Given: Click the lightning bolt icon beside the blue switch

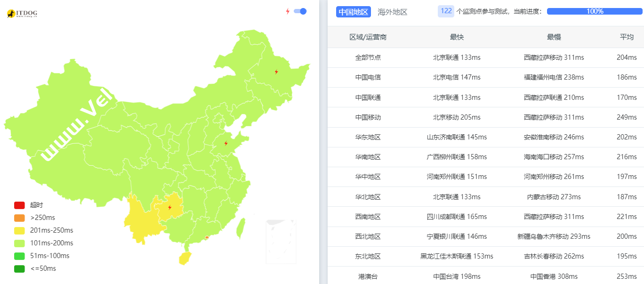Looking at the screenshot, I should coord(287,11).
